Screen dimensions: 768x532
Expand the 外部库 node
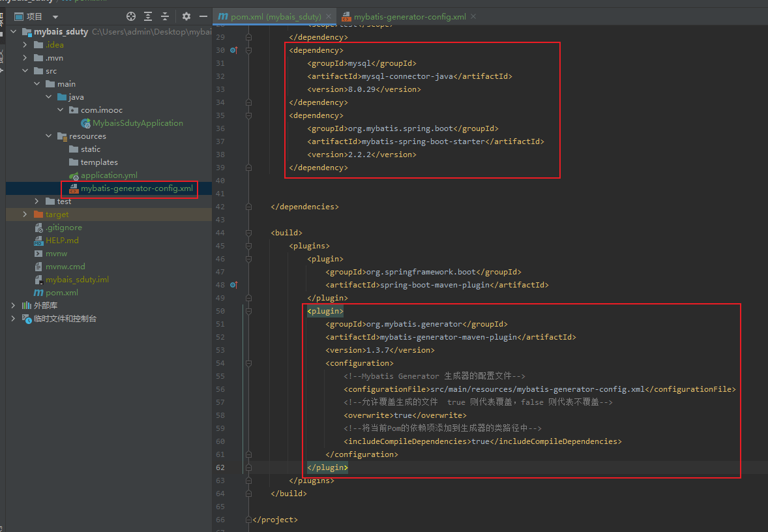[x=13, y=305]
